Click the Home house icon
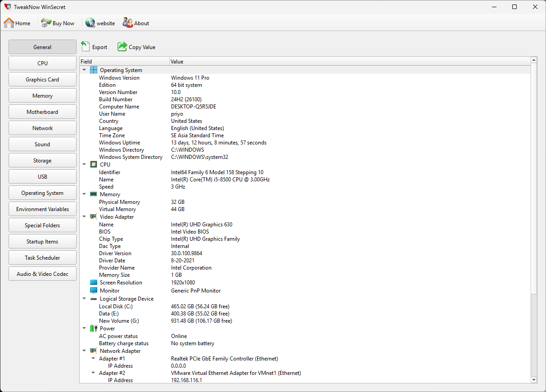Image resolution: width=546 pixels, height=392 pixels. click(x=9, y=23)
